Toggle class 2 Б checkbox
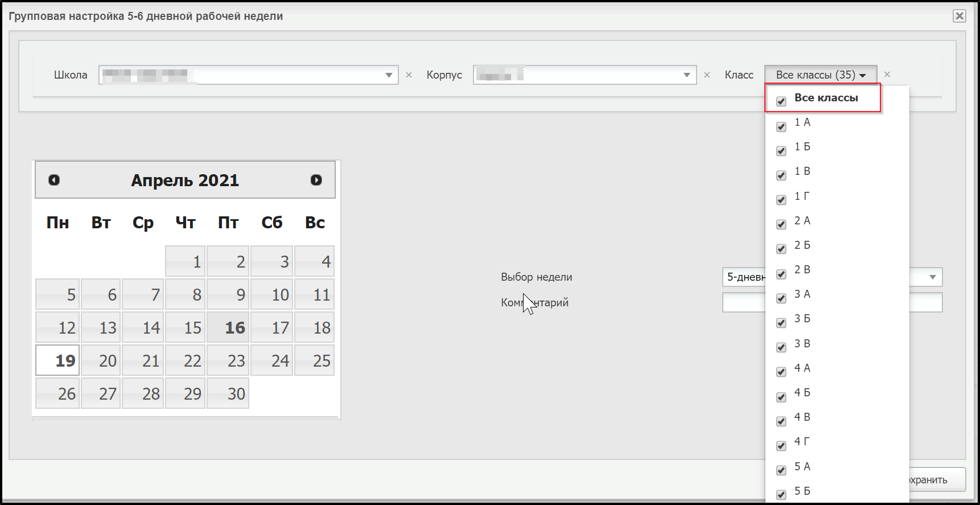 781,249
